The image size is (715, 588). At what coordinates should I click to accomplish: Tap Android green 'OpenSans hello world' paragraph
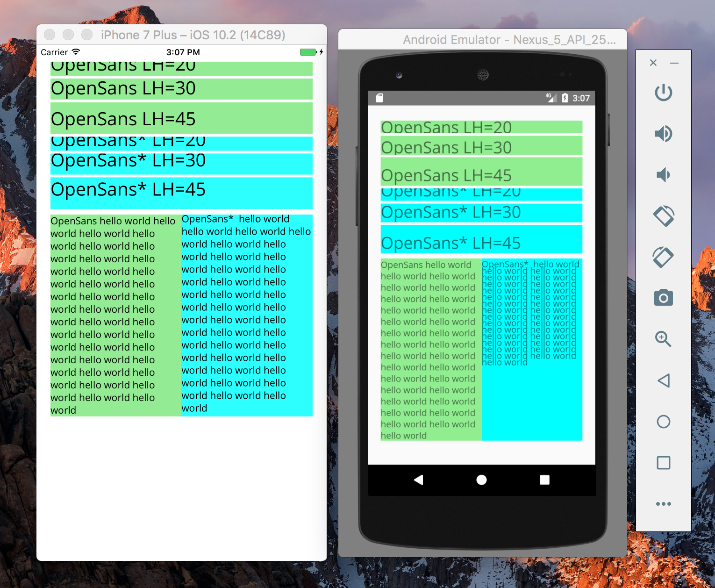pos(431,350)
